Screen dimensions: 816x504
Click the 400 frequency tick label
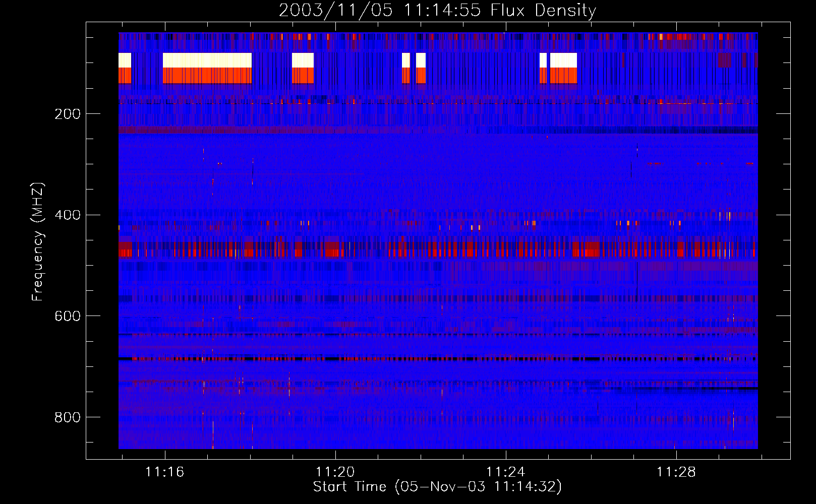pos(68,215)
